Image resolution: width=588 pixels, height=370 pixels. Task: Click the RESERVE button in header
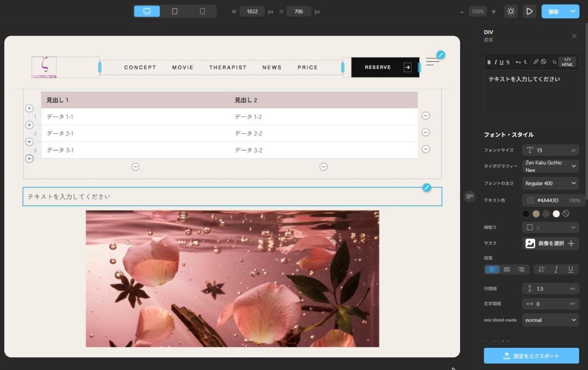pyautogui.click(x=385, y=67)
